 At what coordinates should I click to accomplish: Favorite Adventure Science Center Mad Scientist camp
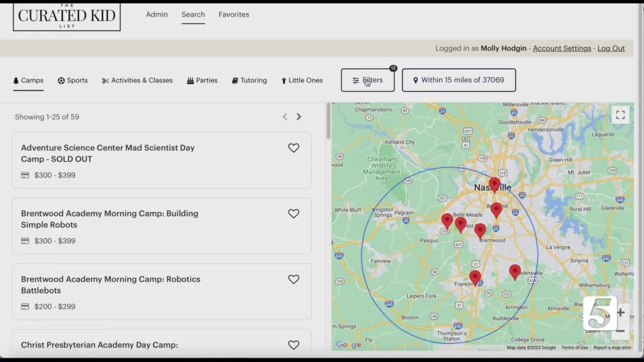click(293, 148)
